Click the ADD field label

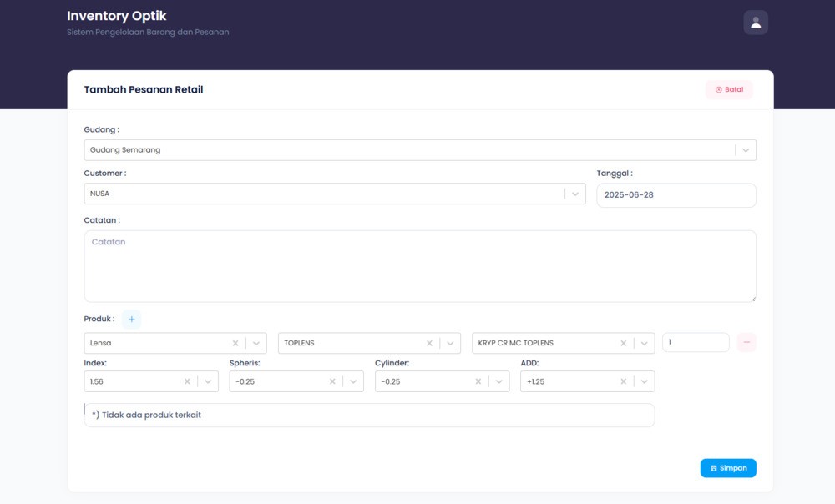(x=529, y=363)
